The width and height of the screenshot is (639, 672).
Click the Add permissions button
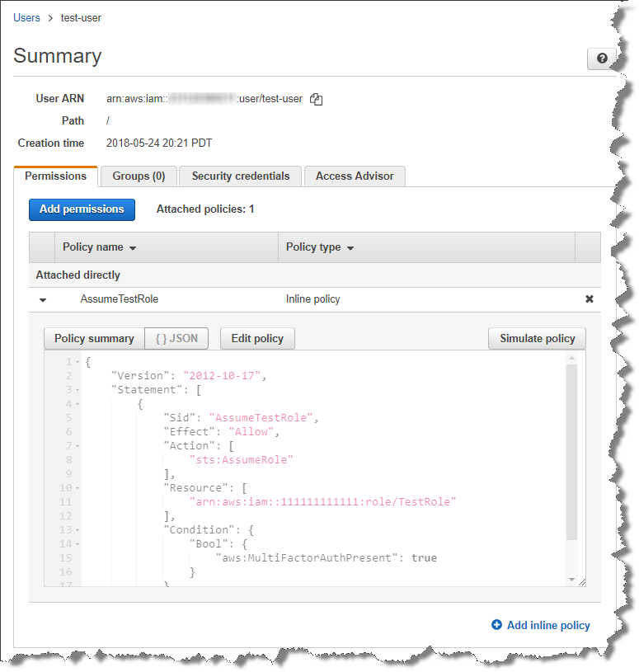coord(82,209)
